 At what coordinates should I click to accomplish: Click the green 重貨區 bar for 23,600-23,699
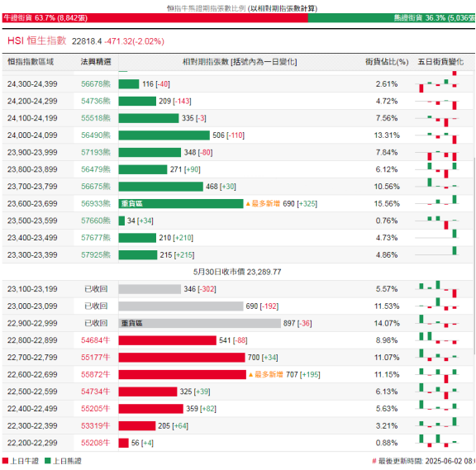(181, 203)
